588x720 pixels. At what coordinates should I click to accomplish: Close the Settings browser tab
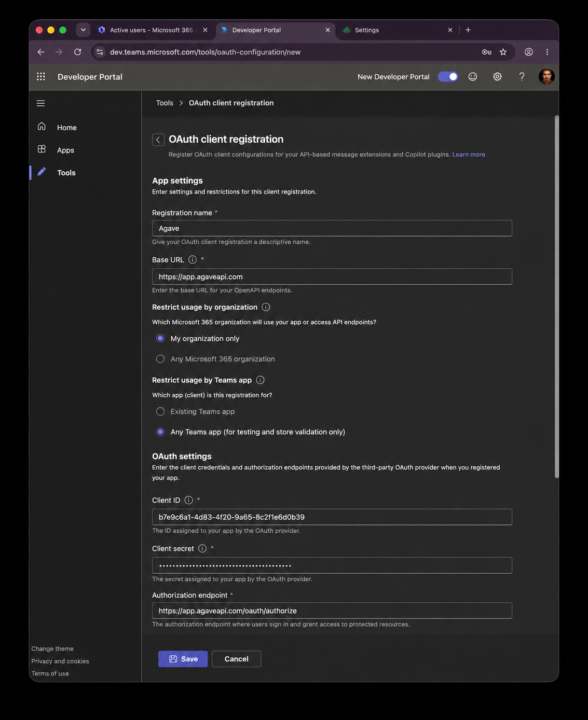tap(450, 30)
